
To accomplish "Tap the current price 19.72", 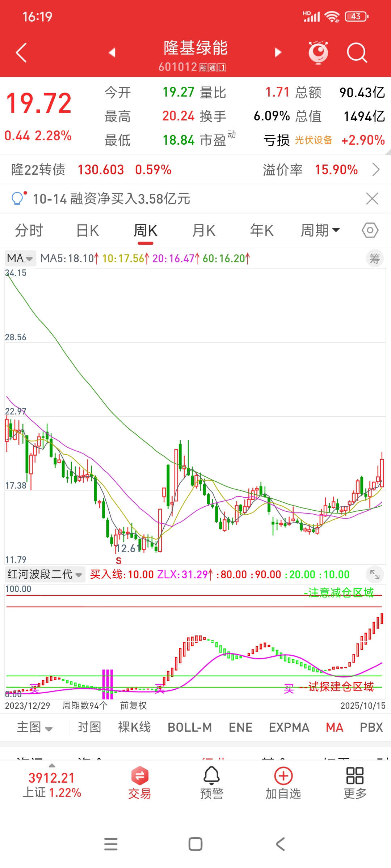I will (x=39, y=103).
